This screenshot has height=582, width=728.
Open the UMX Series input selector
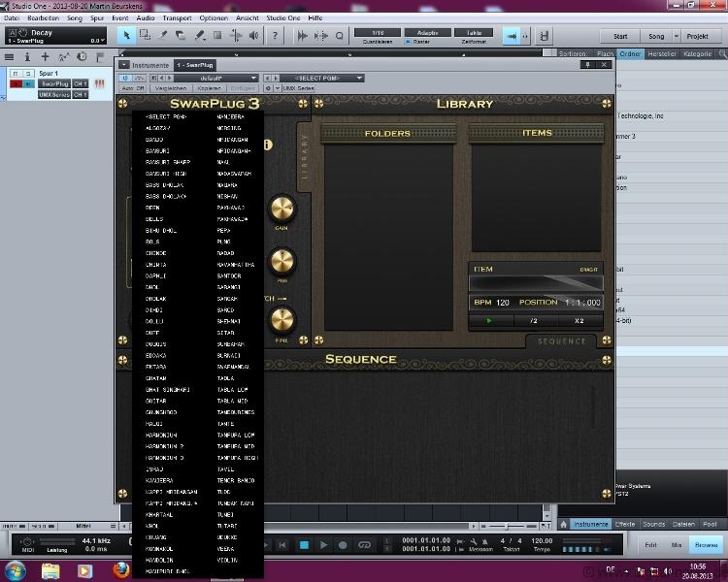coord(54,95)
